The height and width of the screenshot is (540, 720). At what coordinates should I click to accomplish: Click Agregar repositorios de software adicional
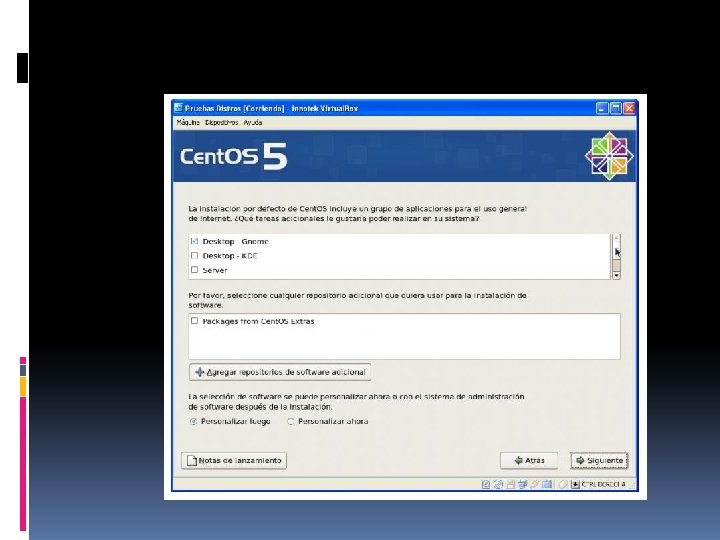[280, 372]
